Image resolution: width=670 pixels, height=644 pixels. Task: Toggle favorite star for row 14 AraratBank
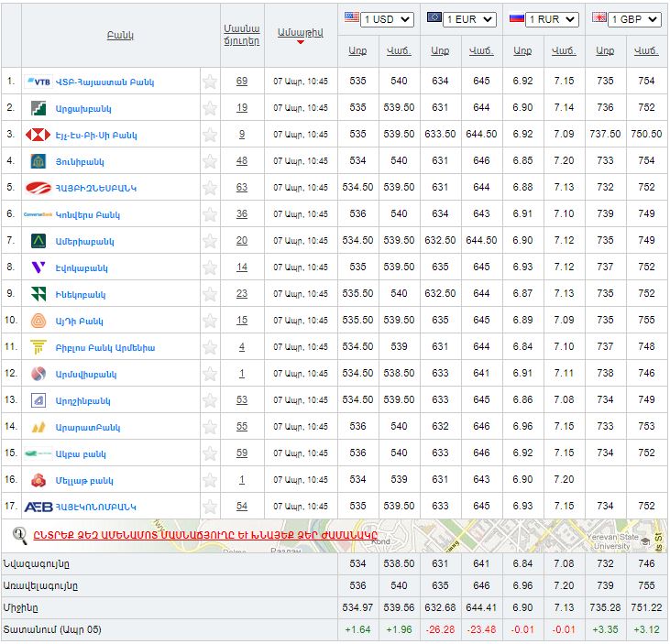[x=210, y=427]
